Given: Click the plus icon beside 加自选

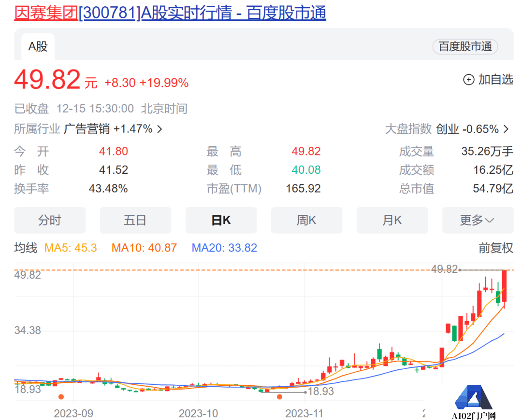Looking at the screenshot, I should (x=469, y=80).
